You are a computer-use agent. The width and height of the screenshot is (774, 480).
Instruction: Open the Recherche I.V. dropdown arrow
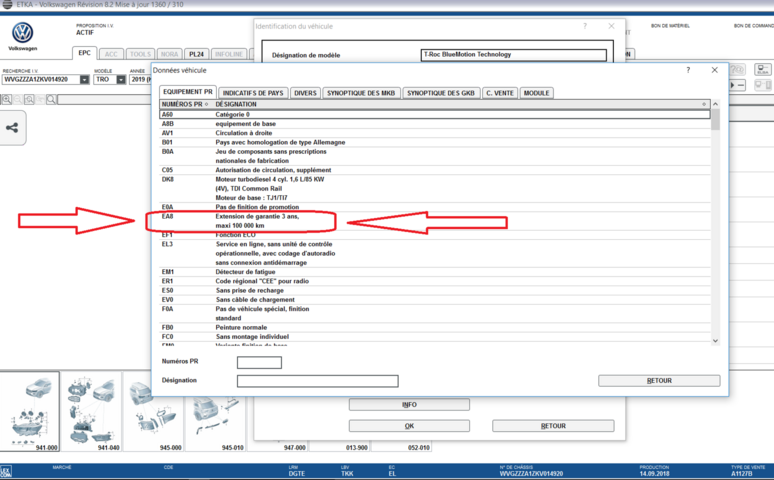84,80
